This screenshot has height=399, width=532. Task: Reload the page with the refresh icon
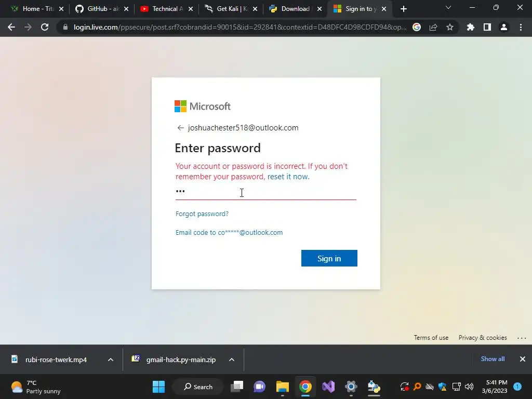pos(45,27)
